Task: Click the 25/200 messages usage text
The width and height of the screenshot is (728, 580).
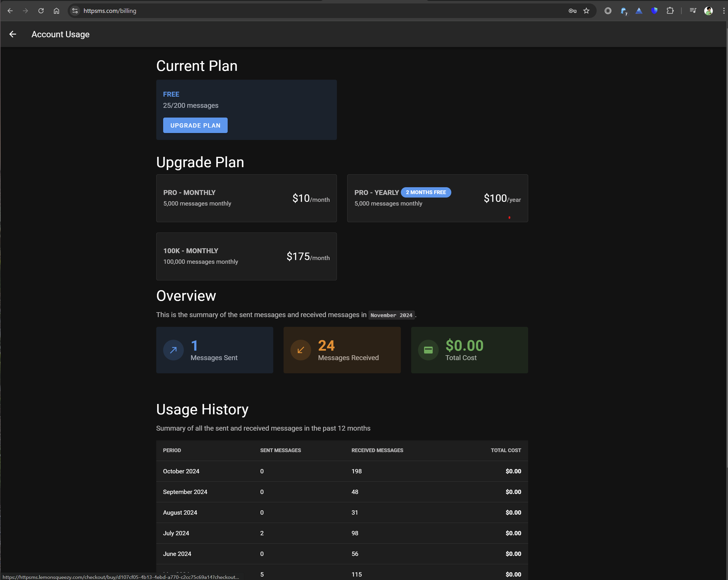Action: coord(191,105)
